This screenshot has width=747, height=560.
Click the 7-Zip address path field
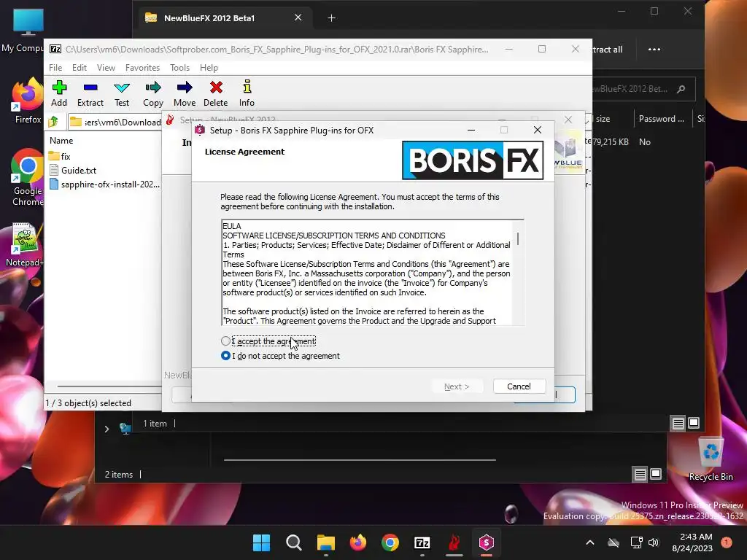pyautogui.click(x=115, y=122)
